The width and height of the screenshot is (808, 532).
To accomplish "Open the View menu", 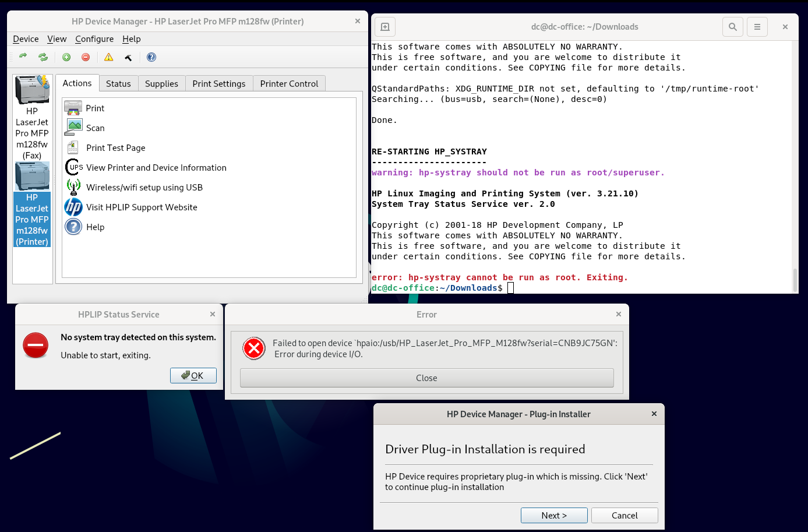I will (57, 39).
